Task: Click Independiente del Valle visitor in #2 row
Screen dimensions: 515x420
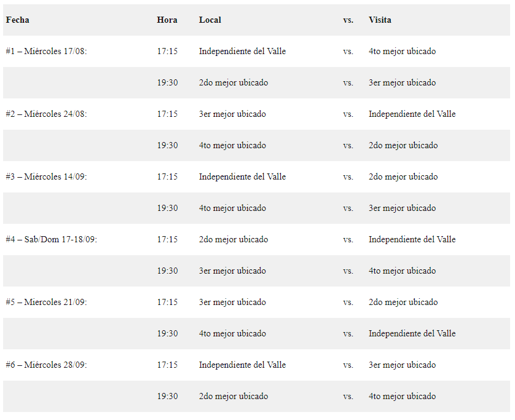Action: (412, 114)
